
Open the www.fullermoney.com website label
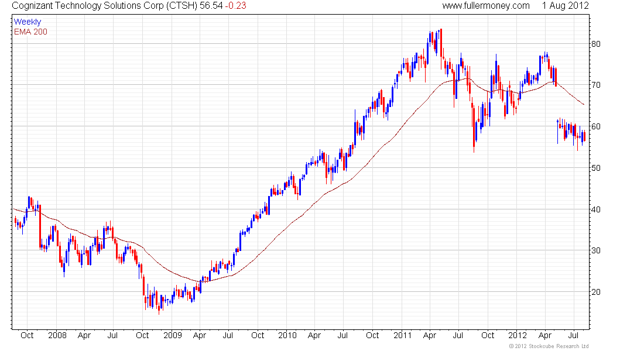point(485,6)
